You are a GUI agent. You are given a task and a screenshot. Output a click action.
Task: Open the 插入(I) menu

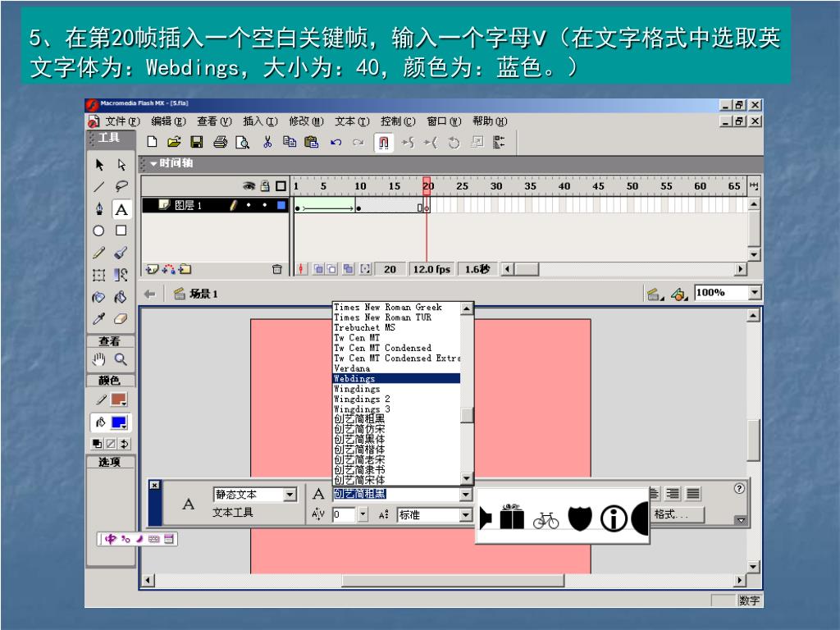pos(260,121)
